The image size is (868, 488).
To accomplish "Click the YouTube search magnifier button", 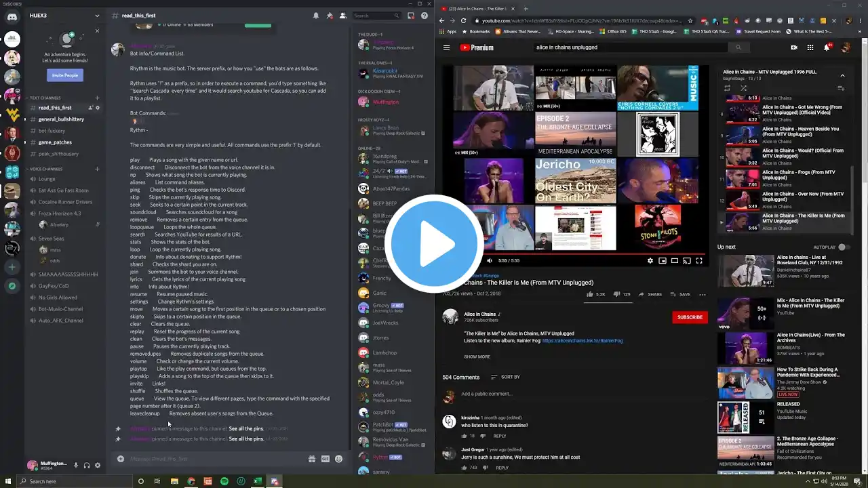I will pos(738,47).
